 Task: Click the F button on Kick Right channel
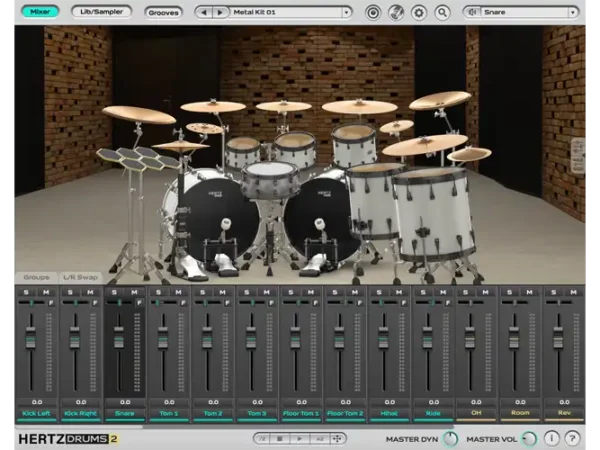(95, 303)
